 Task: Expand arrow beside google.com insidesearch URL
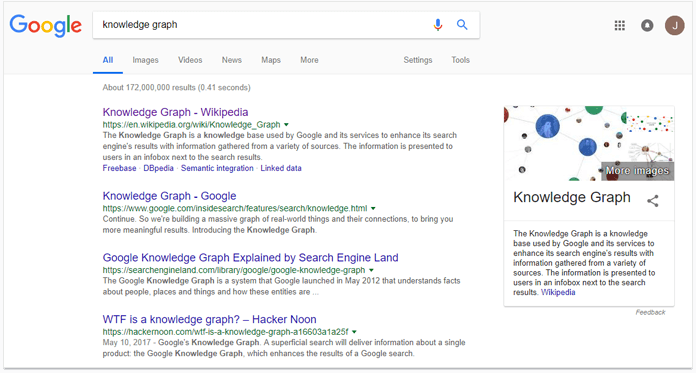tap(373, 208)
